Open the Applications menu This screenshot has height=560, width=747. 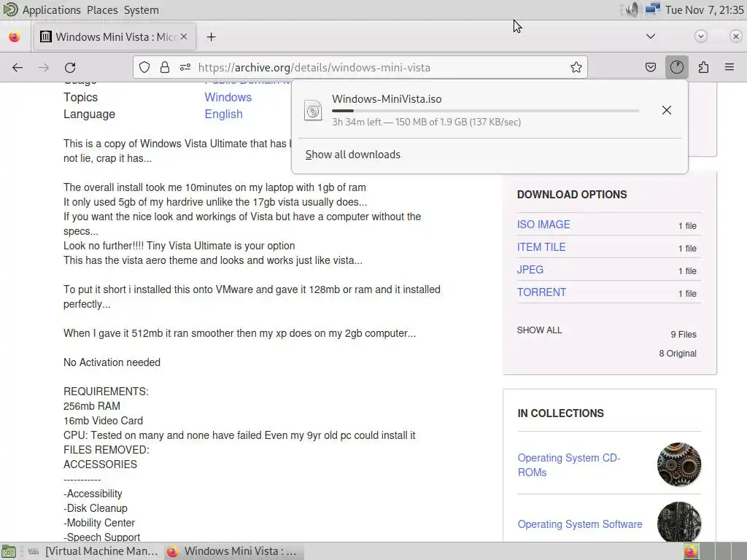click(52, 10)
